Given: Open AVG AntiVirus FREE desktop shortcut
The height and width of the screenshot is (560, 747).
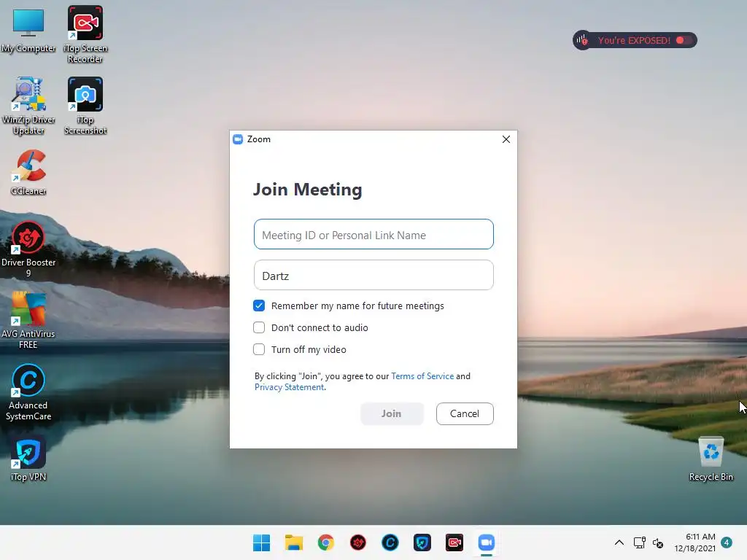Looking at the screenshot, I should click(28, 320).
